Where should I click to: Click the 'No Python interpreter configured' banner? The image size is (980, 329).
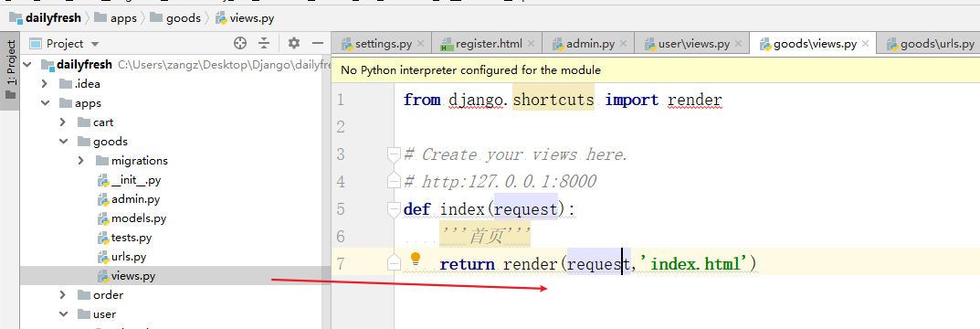(x=656, y=70)
